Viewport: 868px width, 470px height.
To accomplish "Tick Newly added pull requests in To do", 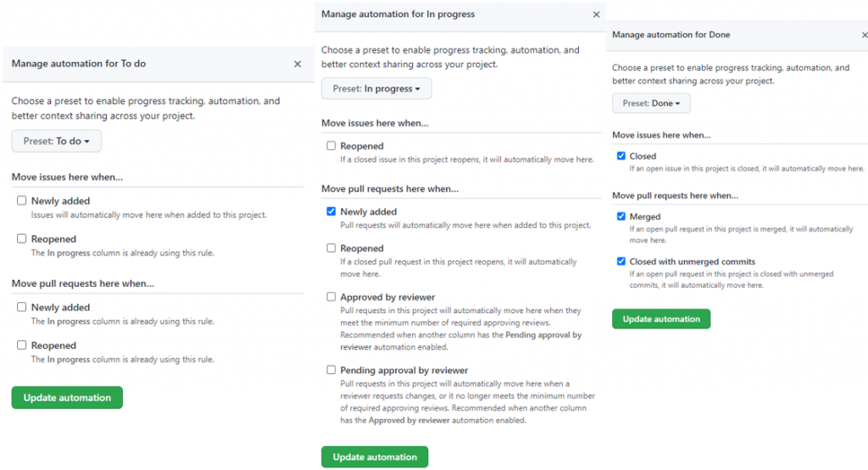I will pyautogui.click(x=21, y=307).
